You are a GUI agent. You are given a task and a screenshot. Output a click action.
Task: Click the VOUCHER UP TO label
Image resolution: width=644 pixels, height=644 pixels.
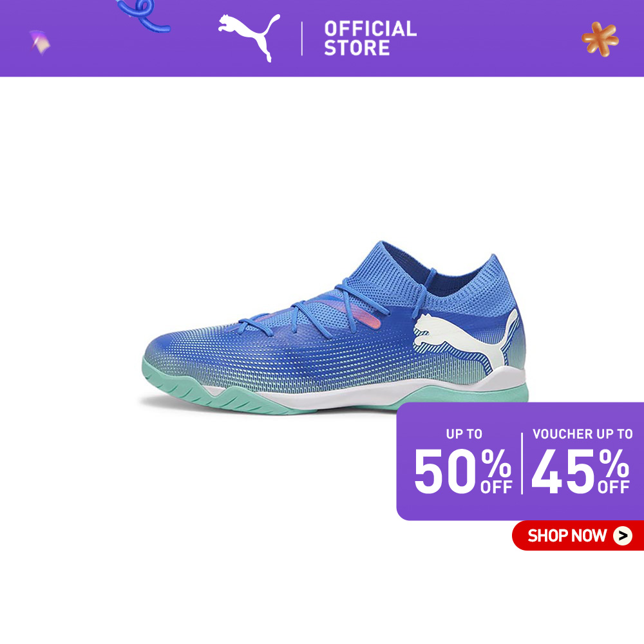[582, 433]
